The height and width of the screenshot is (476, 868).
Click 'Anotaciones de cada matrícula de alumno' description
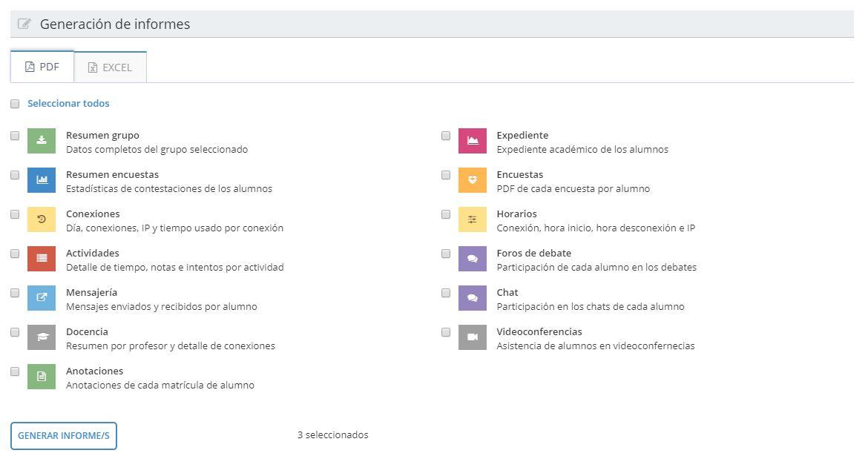point(160,386)
